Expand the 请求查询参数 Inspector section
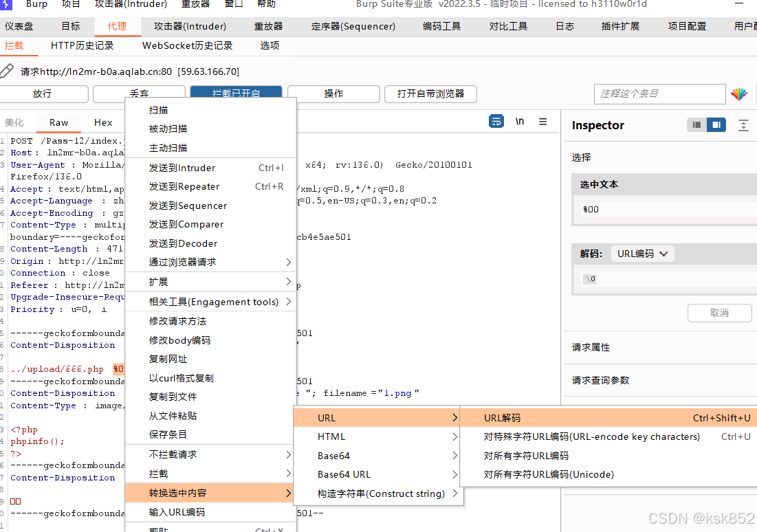This screenshot has height=532, width=757. pos(659,380)
